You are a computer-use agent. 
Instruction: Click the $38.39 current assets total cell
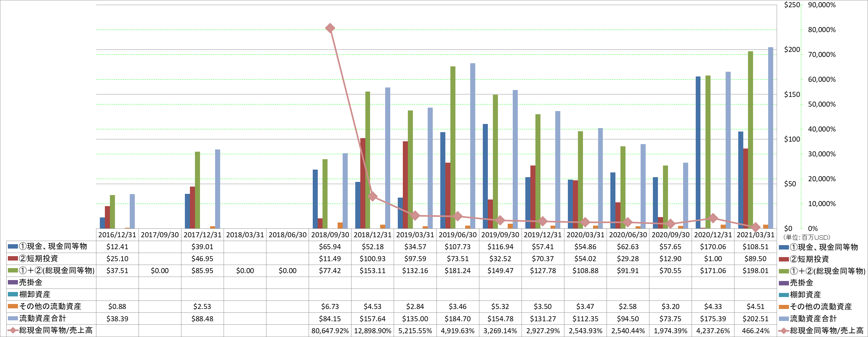click(x=117, y=318)
